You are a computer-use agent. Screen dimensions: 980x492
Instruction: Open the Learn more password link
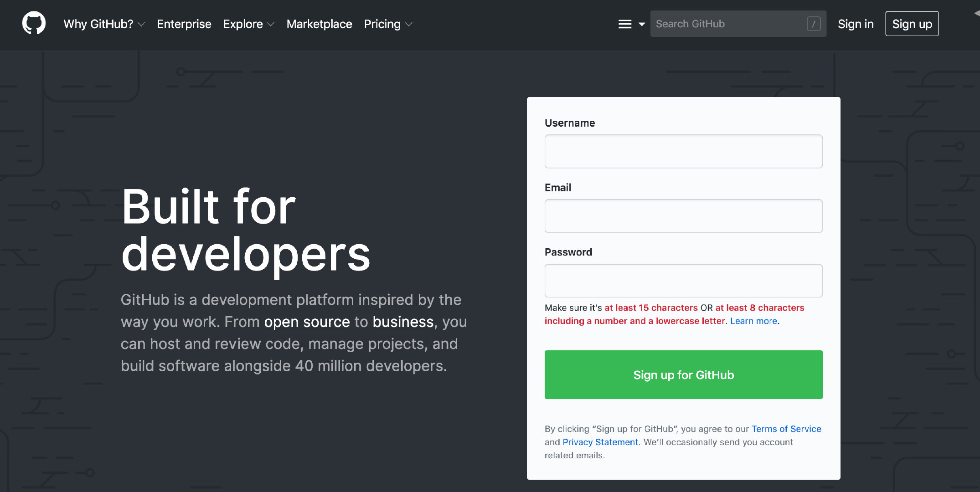(753, 321)
